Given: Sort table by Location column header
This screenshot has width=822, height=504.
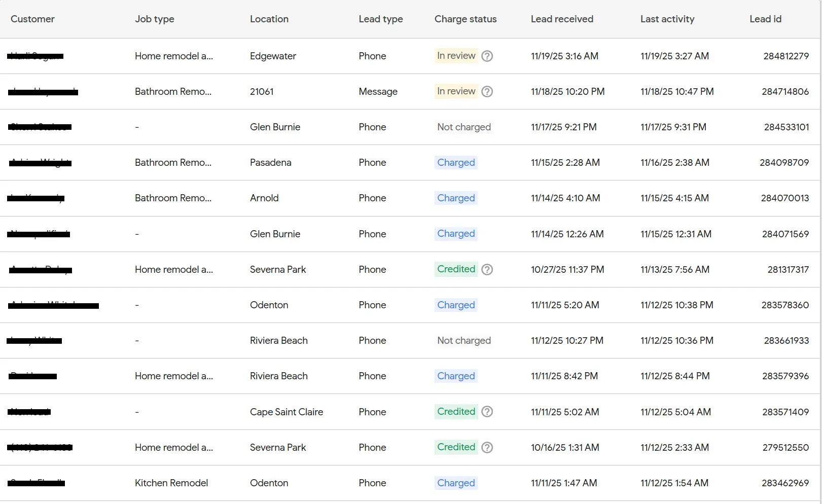Looking at the screenshot, I should coord(269,19).
